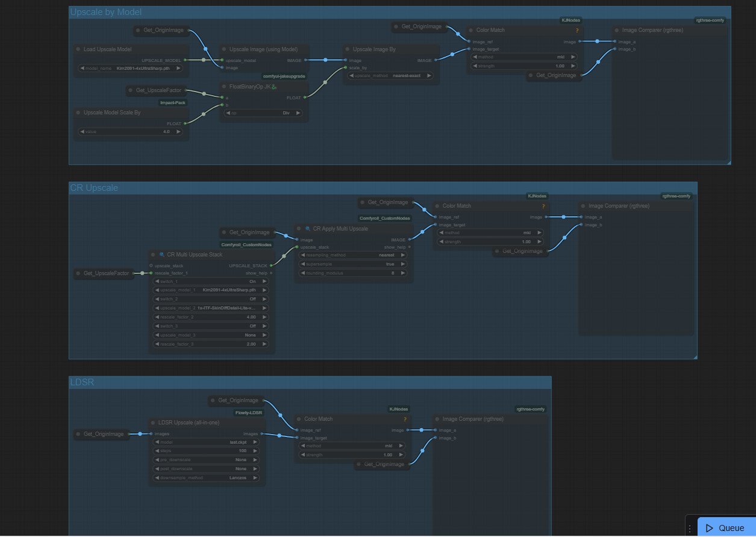Viewport: 756px width, 537px height.
Task: Toggle switch_1 in CR Multi Upscale Stack
Action: coord(210,281)
